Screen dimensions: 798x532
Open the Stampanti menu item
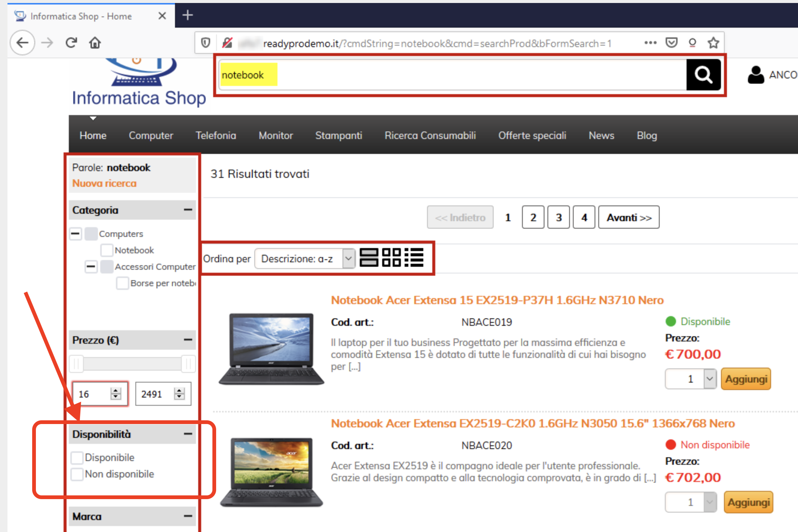339,135
